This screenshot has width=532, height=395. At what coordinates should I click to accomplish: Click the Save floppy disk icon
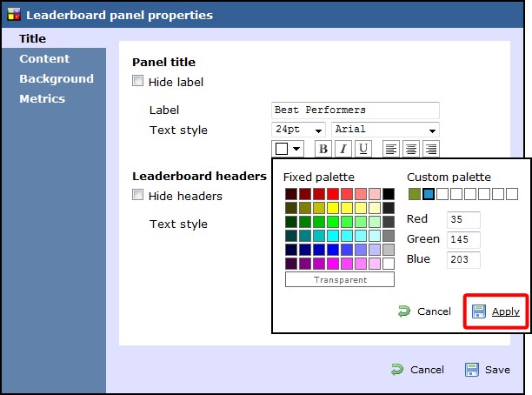pyautogui.click(x=472, y=370)
